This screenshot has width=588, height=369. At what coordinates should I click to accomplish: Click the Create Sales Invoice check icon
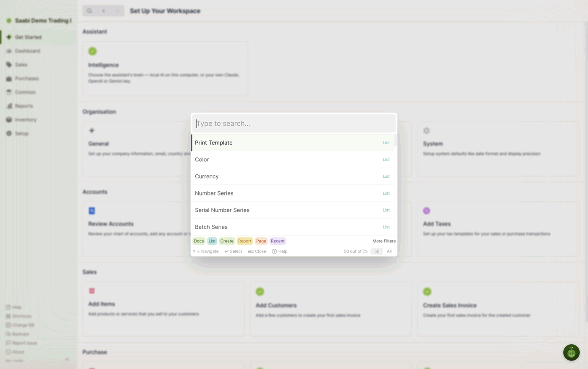point(427,291)
